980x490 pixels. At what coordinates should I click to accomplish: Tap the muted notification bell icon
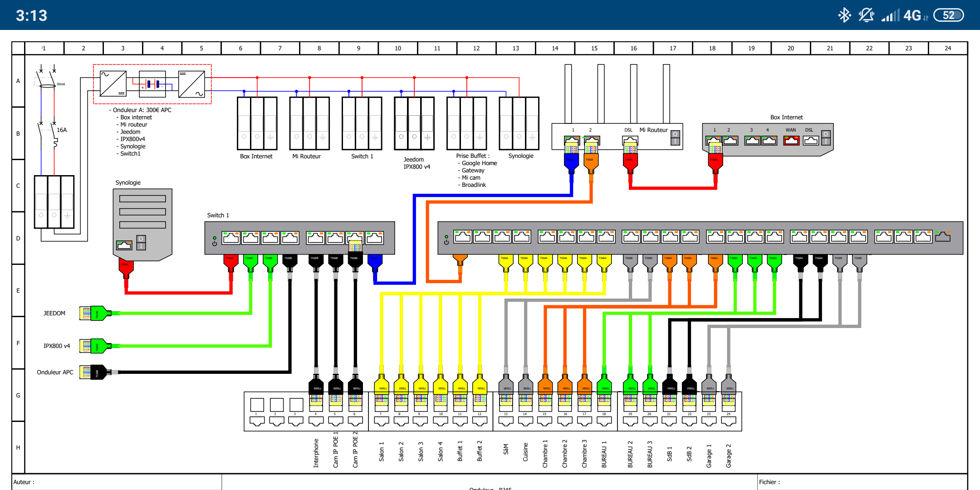[x=866, y=15]
